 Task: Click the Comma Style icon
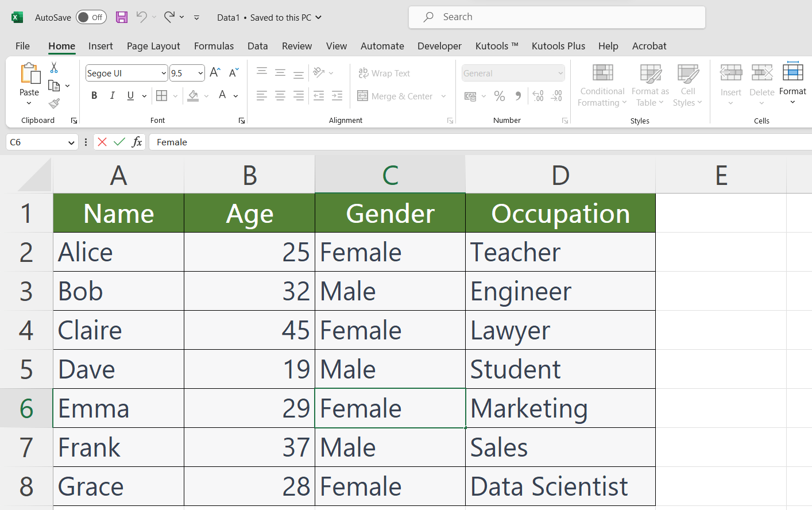coord(518,96)
